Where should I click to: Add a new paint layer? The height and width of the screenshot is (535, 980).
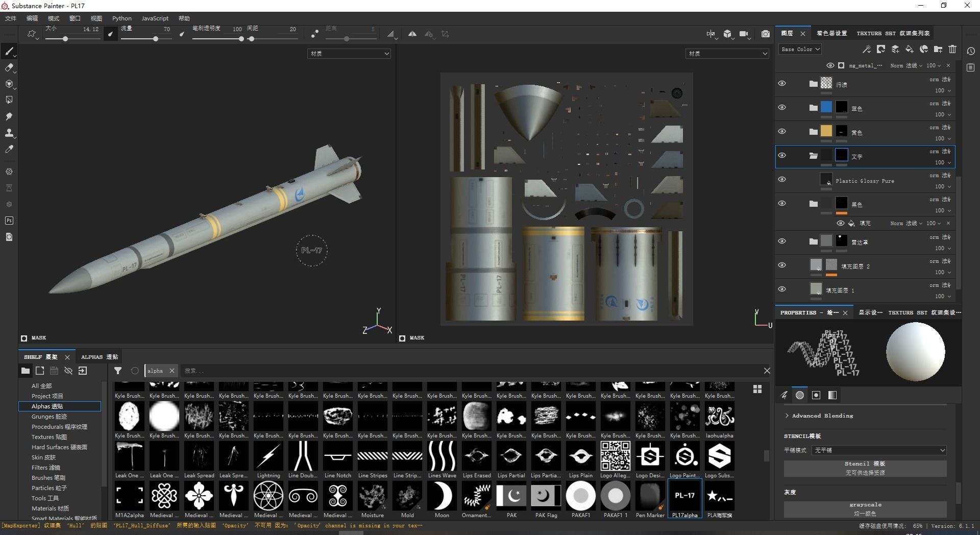click(895, 49)
